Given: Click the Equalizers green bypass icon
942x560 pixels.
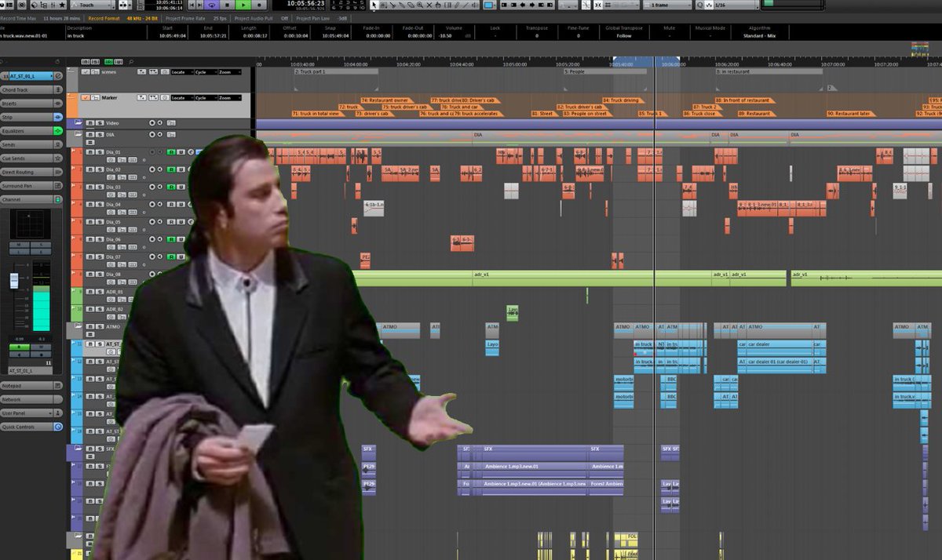Looking at the screenshot, I should click(57, 130).
